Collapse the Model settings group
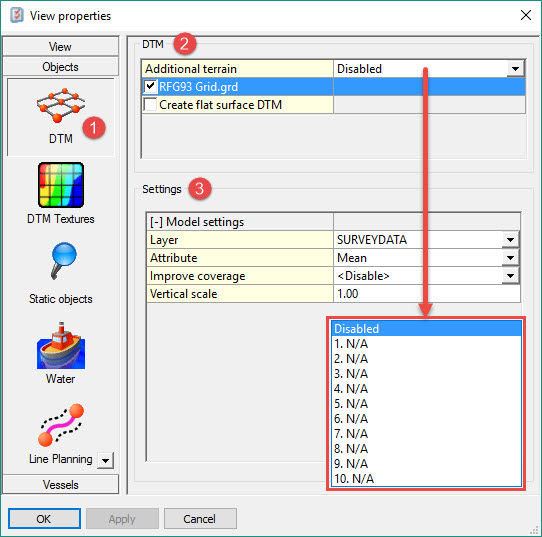 [156, 222]
